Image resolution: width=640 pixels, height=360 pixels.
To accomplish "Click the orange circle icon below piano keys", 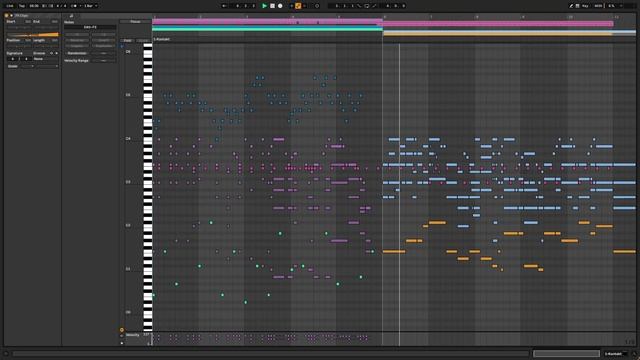I will (122, 330).
